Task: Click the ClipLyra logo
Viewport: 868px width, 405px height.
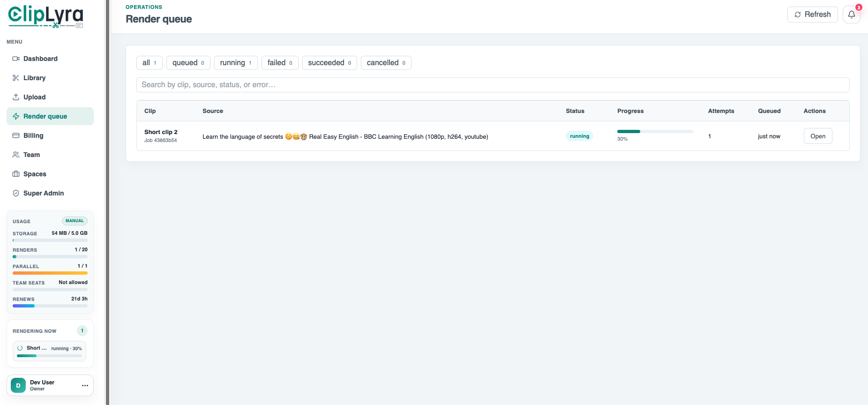Action: point(45,17)
